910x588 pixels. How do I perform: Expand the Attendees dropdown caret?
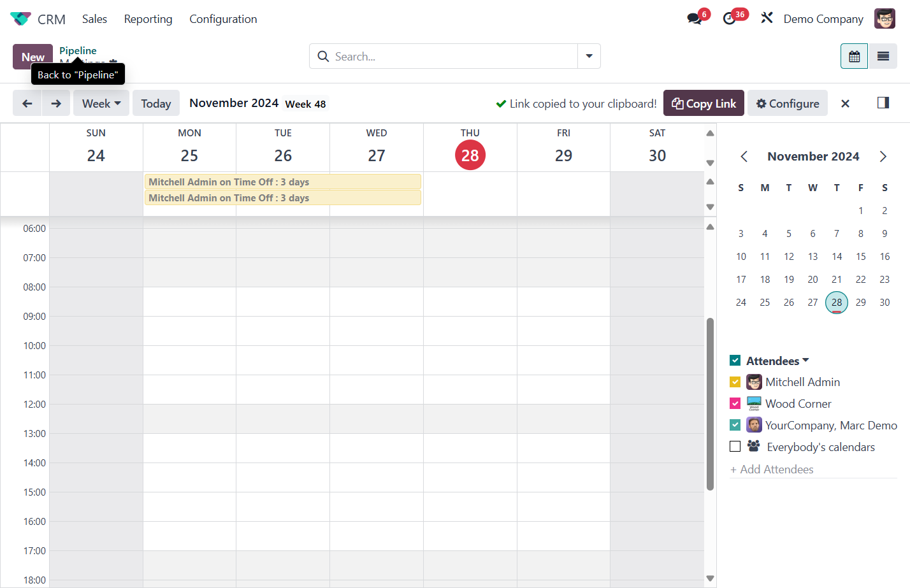coord(805,361)
